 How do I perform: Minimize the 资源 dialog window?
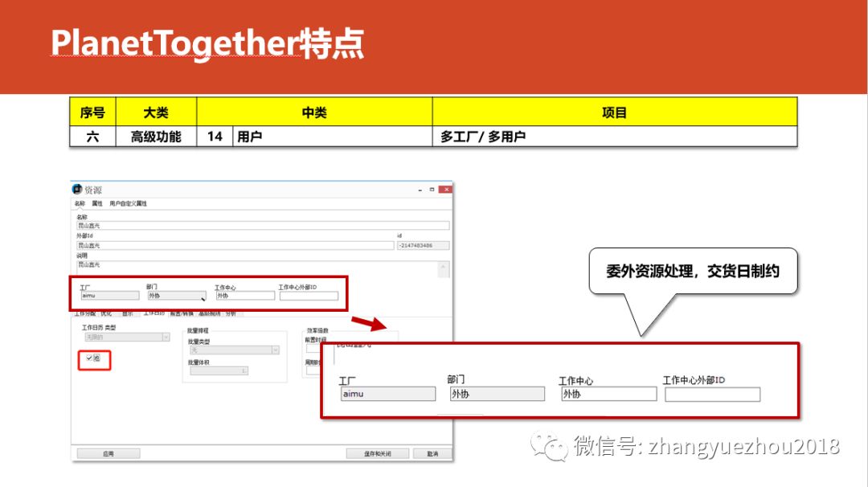coord(420,190)
